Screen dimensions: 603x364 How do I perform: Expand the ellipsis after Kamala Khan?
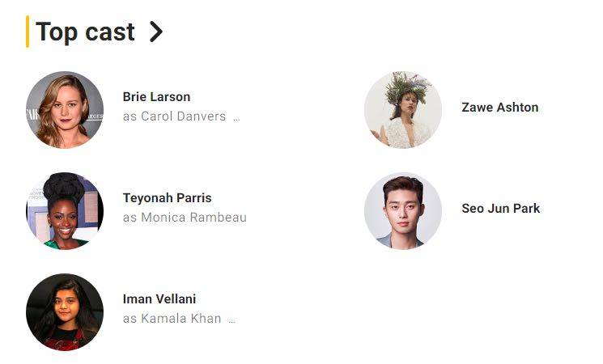[231, 320]
